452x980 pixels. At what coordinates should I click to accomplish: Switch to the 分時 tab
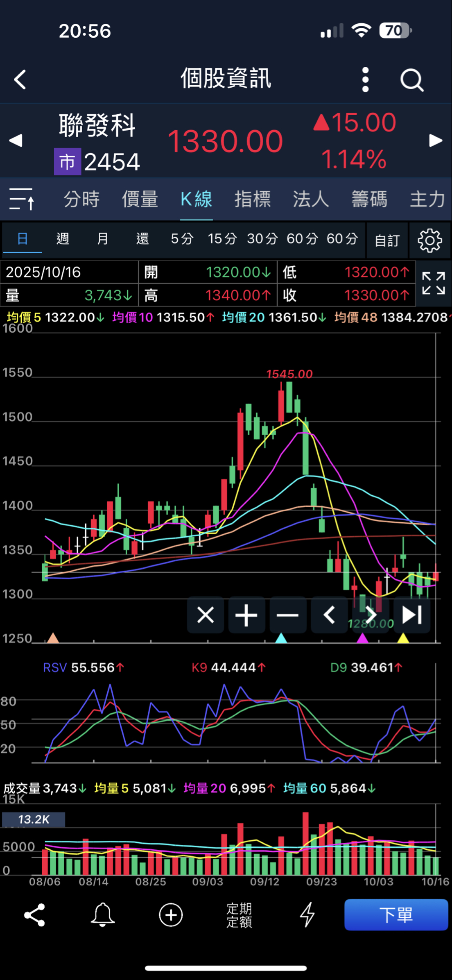[81, 200]
